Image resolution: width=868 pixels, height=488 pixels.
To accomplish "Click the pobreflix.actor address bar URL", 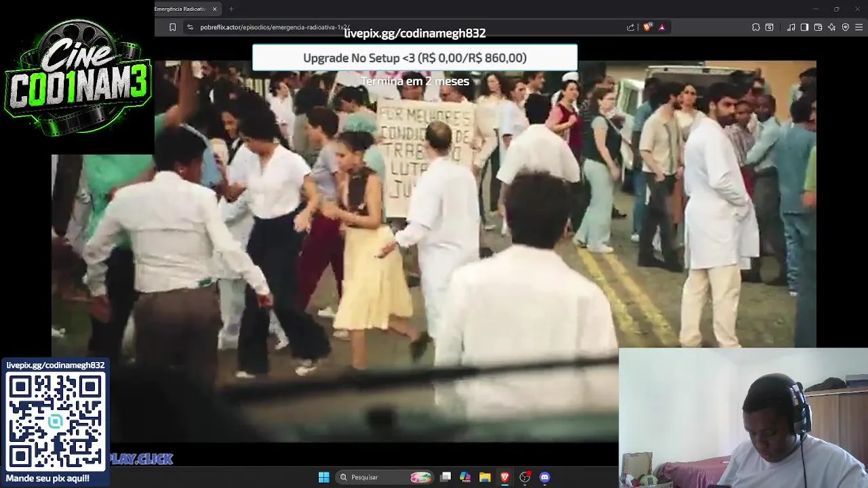I will [275, 27].
